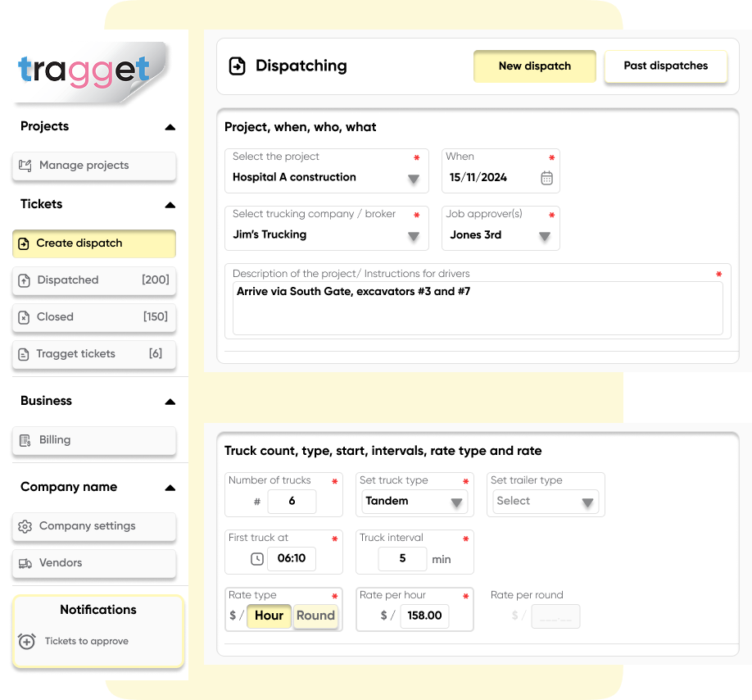
Task: Click the clock icon beside First truck at
Action: click(257, 559)
